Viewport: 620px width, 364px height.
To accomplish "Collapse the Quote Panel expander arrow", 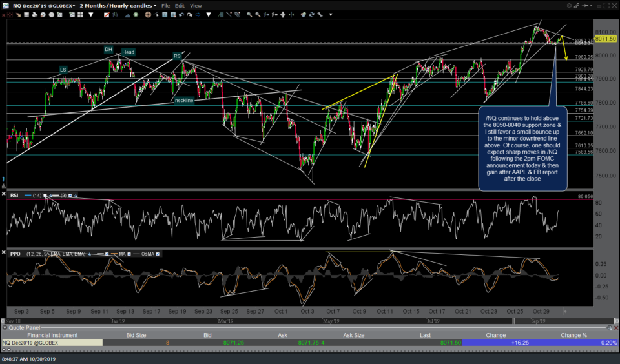I will [x=5, y=328].
